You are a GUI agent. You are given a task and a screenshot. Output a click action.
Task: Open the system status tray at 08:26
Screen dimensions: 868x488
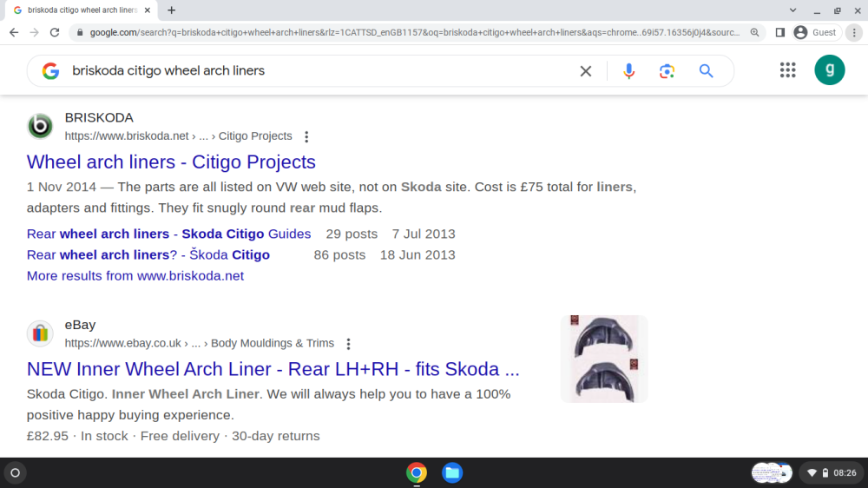(832, 473)
